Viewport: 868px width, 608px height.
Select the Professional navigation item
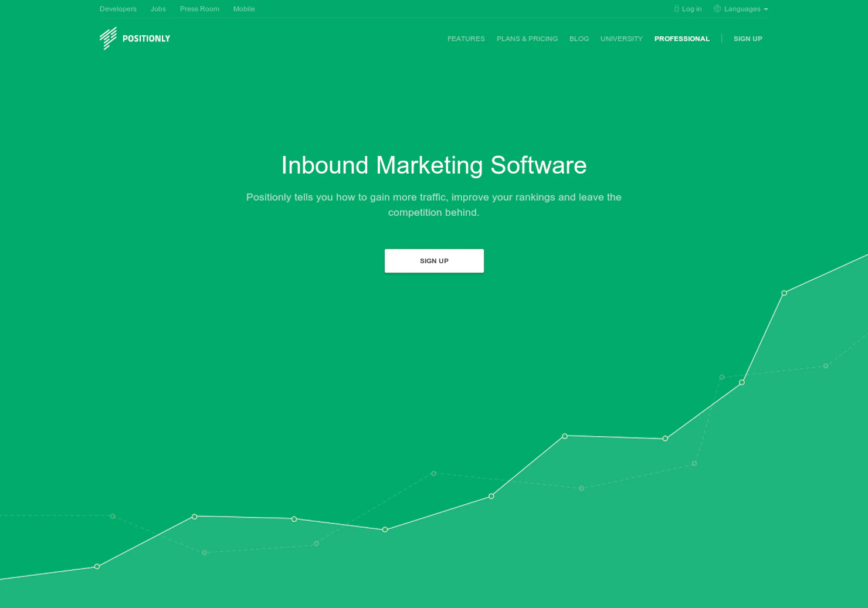click(682, 39)
